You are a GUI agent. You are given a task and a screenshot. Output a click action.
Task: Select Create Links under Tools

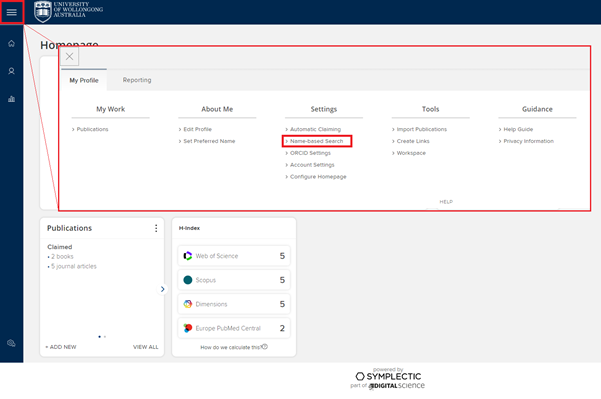[413, 141]
